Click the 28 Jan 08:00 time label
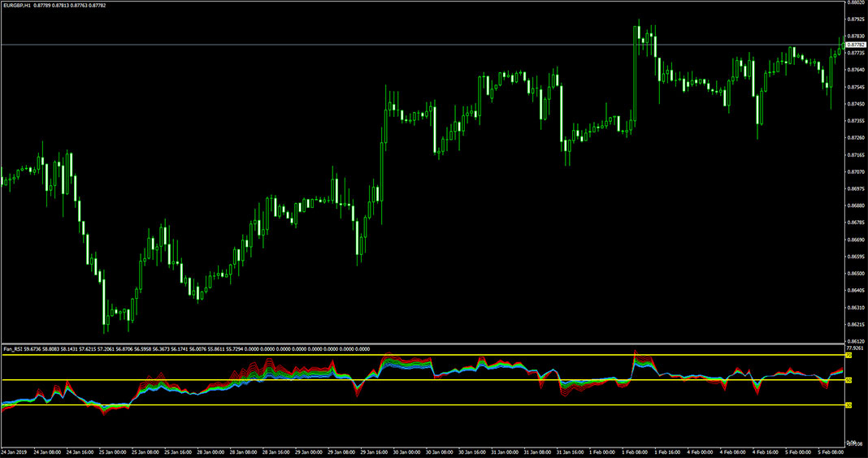 click(x=242, y=452)
